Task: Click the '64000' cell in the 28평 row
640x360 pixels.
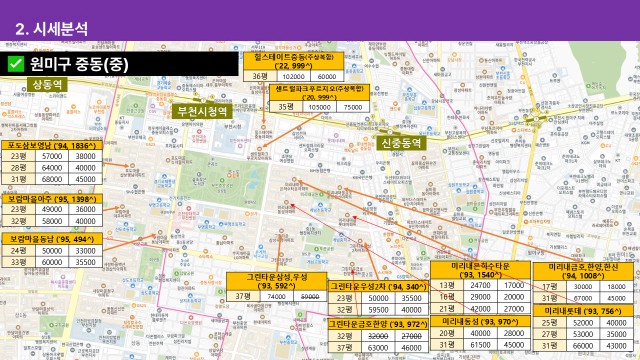Action: [x=52, y=168]
